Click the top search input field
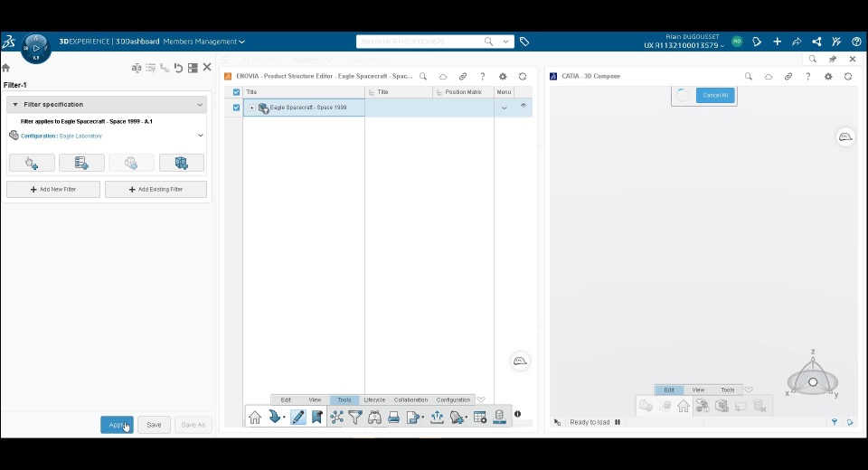Image resolution: width=868 pixels, height=470 pixels. 420,42
